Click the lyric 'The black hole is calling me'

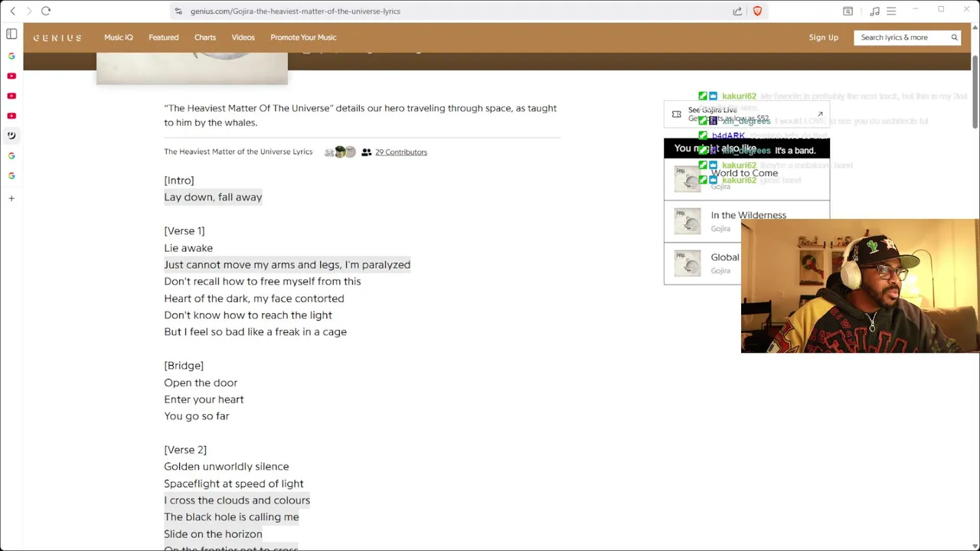231,517
